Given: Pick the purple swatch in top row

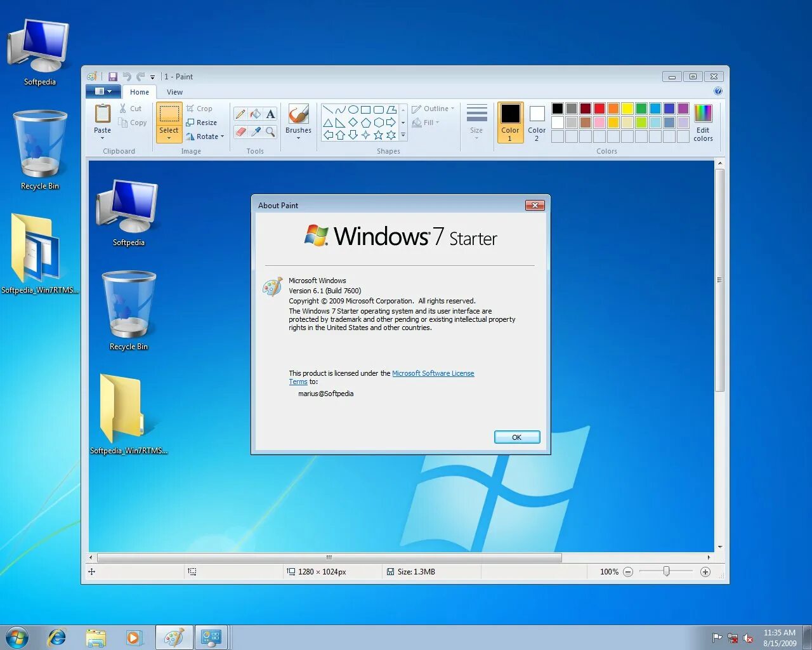Looking at the screenshot, I should click(x=683, y=109).
